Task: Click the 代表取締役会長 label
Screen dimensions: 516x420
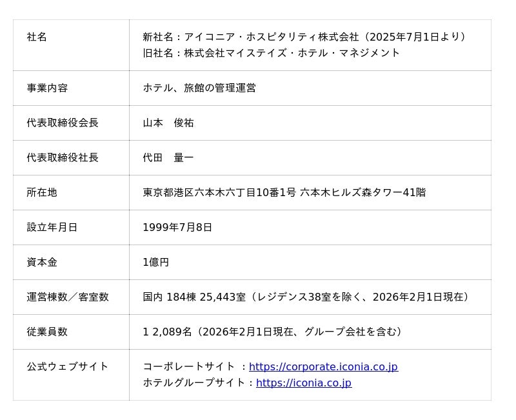Action: (x=63, y=123)
